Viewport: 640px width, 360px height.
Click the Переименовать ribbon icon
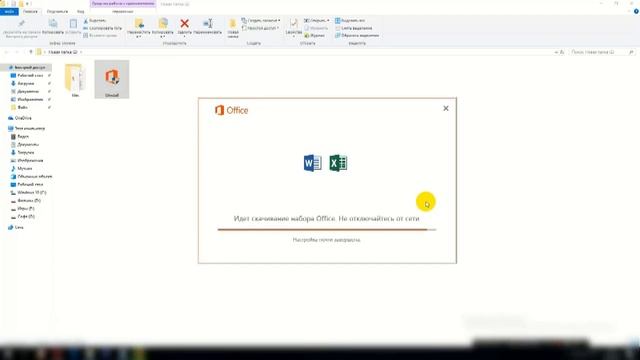208,24
